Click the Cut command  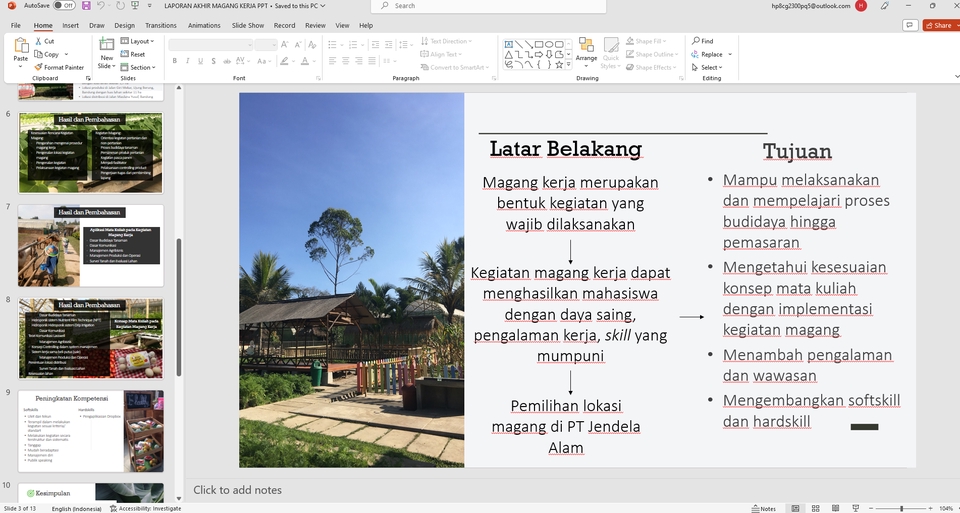[45, 41]
